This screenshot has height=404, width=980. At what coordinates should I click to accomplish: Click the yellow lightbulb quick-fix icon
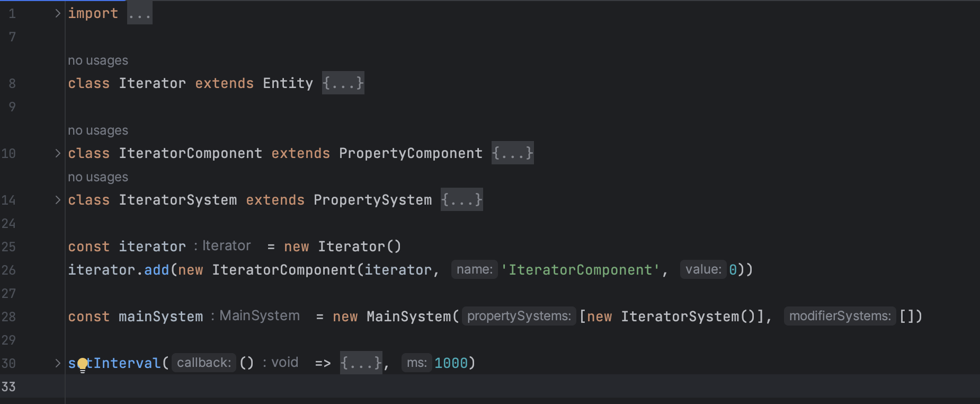click(x=83, y=364)
